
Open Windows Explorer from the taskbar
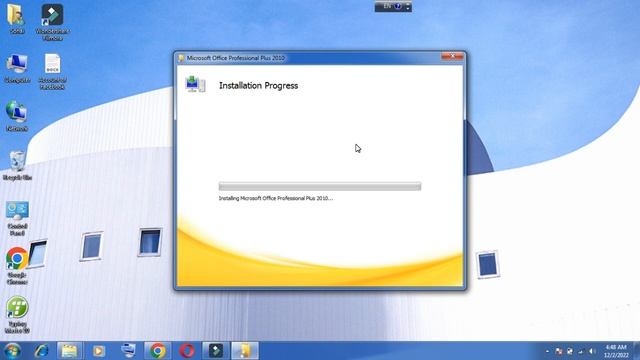pyautogui.click(x=69, y=351)
